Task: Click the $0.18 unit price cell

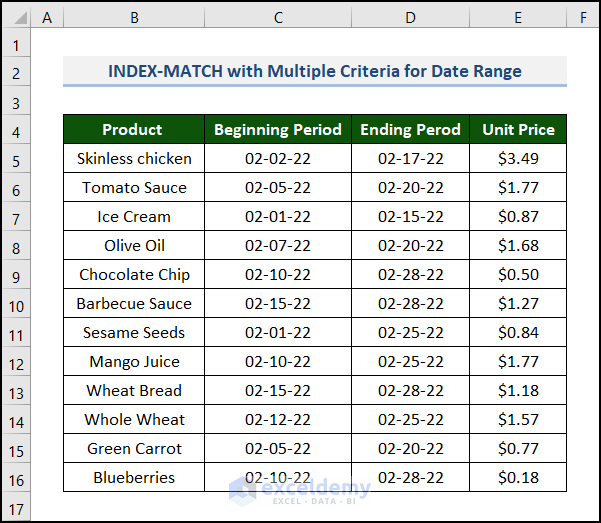Action: pyautogui.click(x=517, y=478)
